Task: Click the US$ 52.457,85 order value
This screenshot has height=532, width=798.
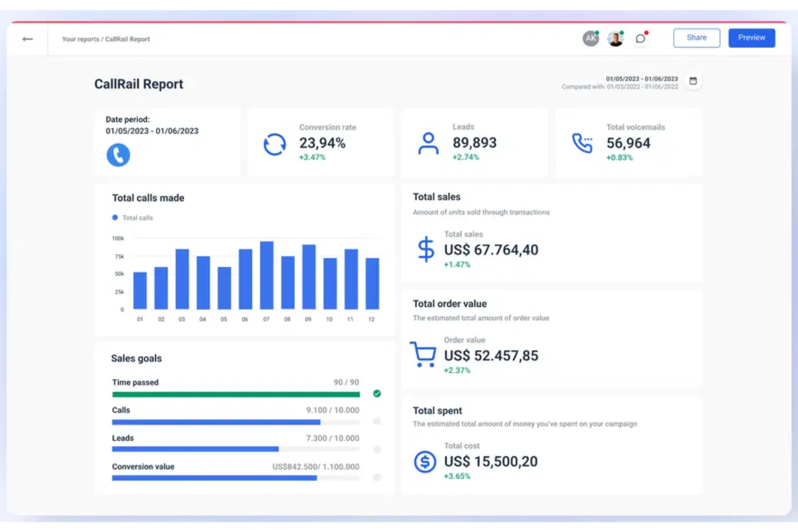Action: (x=491, y=356)
